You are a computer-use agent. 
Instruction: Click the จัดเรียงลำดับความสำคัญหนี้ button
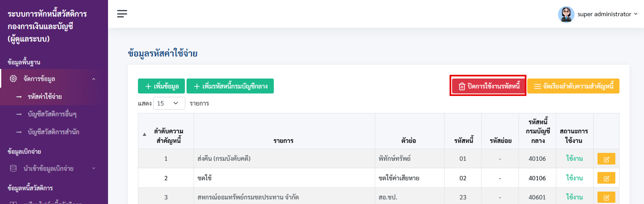click(x=573, y=86)
